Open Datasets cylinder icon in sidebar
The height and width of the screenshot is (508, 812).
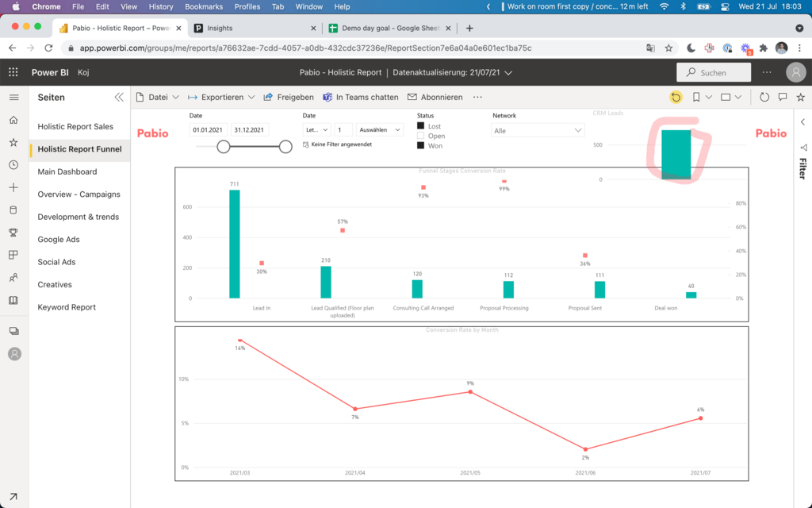(x=13, y=210)
